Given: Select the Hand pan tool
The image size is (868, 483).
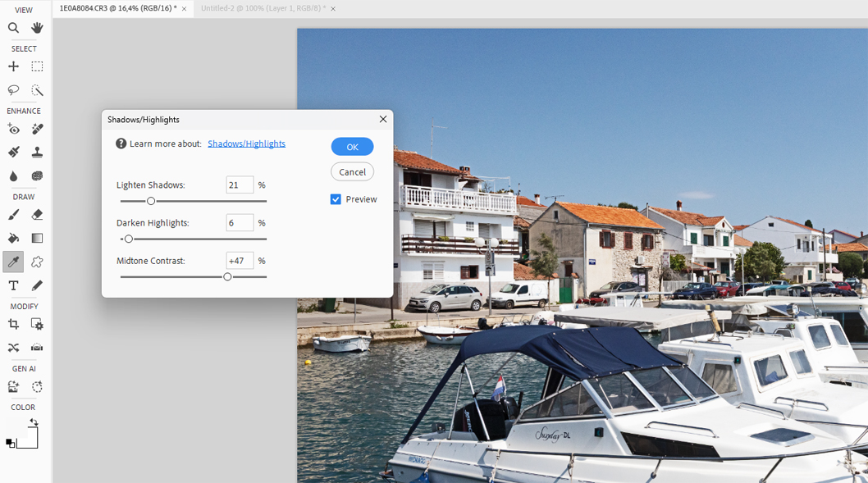Looking at the screenshot, I should (x=37, y=28).
